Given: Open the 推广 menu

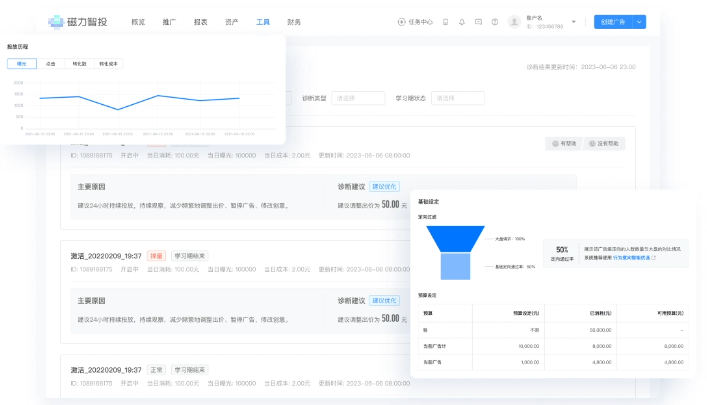Looking at the screenshot, I should tap(169, 22).
